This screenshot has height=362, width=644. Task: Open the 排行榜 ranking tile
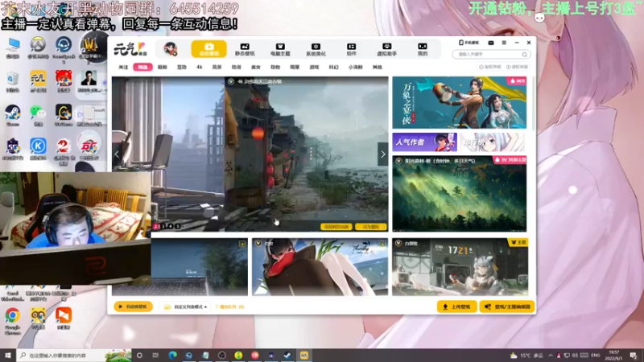pyautogui.click(x=493, y=142)
